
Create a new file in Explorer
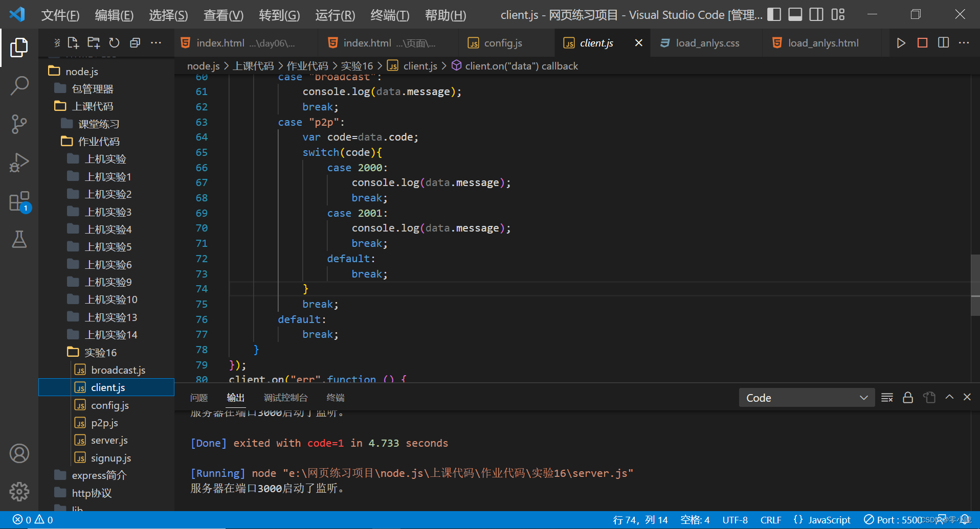(73, 42)
